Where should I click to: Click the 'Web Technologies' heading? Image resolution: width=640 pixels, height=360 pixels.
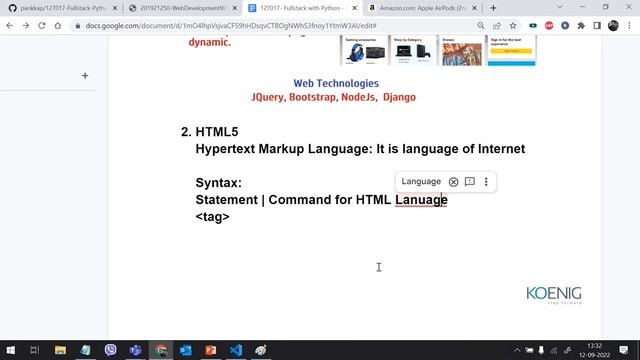[x=336, y=83]
